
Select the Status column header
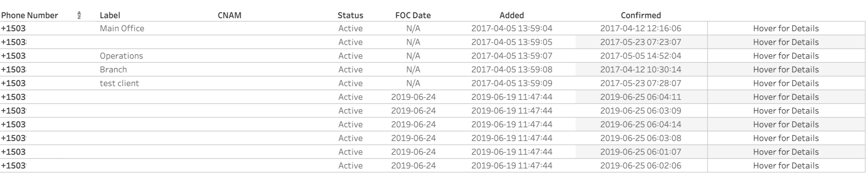click(350, 15)
